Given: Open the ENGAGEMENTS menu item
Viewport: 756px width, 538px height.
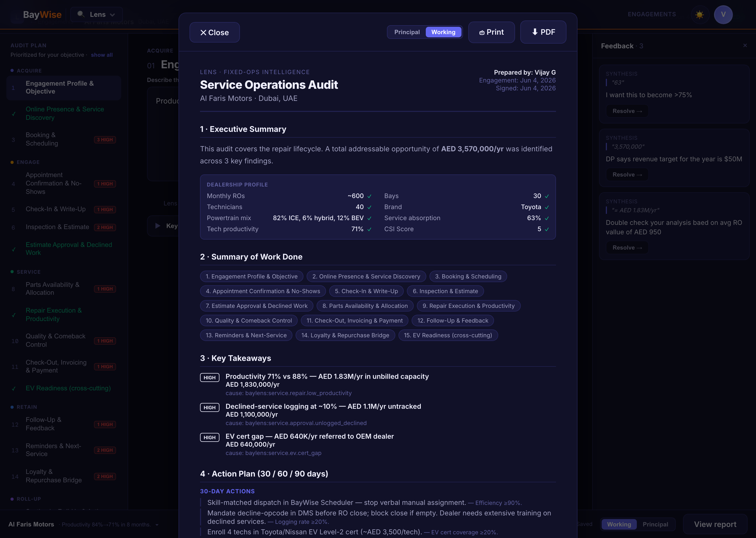Looking at the screenshot, I should click(652, 14).
